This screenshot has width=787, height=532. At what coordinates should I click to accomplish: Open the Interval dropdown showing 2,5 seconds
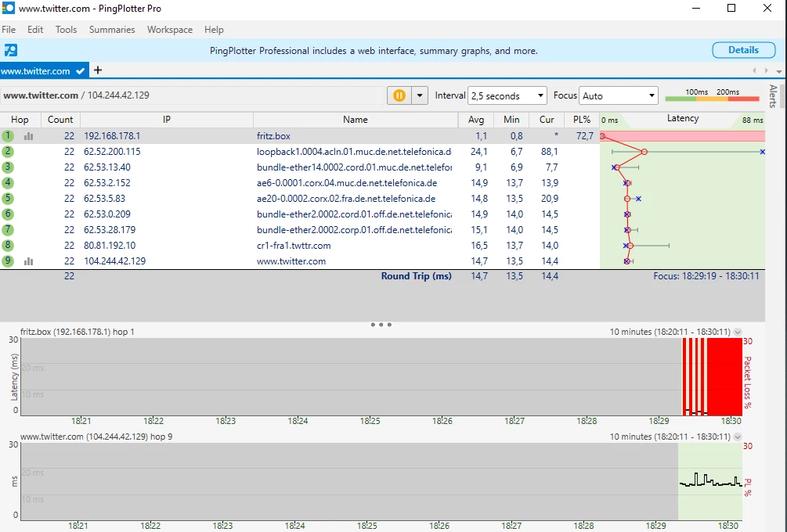[x=507, y=95]
